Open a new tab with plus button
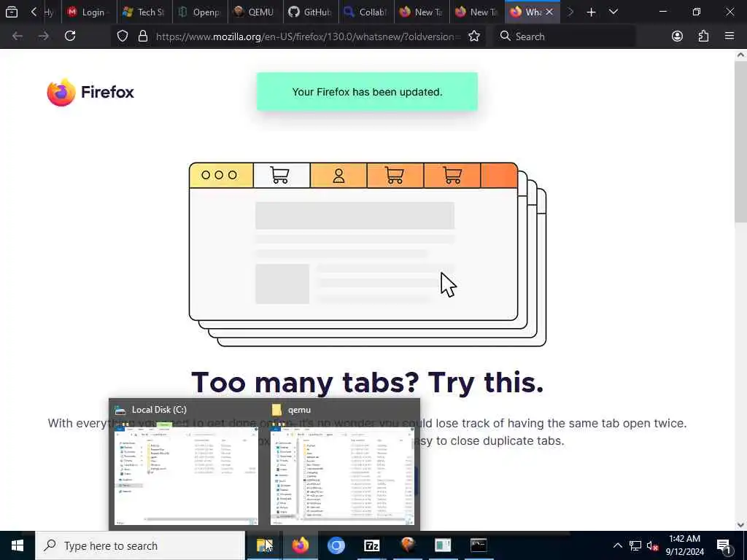747x560 pixels. tap(591, 12)
